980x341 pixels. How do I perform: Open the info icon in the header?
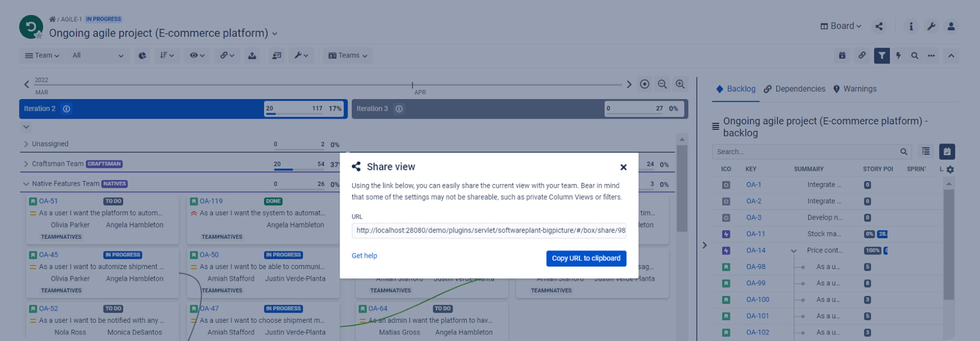coord(911,26)
